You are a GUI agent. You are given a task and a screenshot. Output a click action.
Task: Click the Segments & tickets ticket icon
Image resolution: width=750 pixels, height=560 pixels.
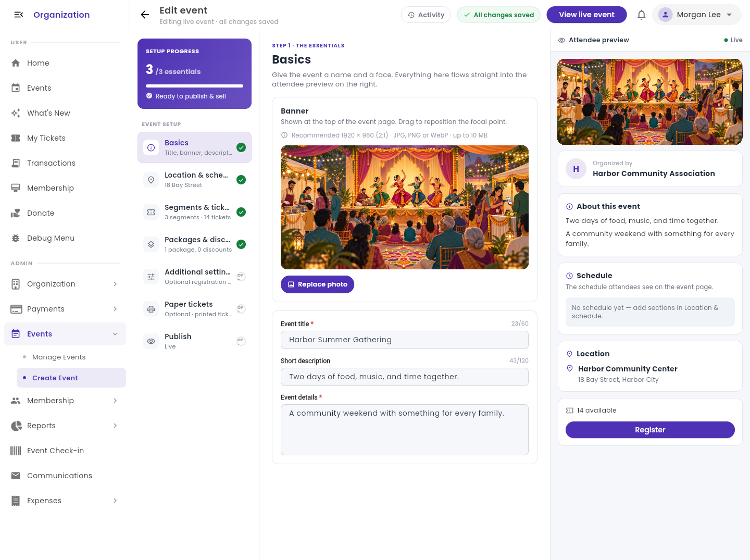(x=151, y=212)
